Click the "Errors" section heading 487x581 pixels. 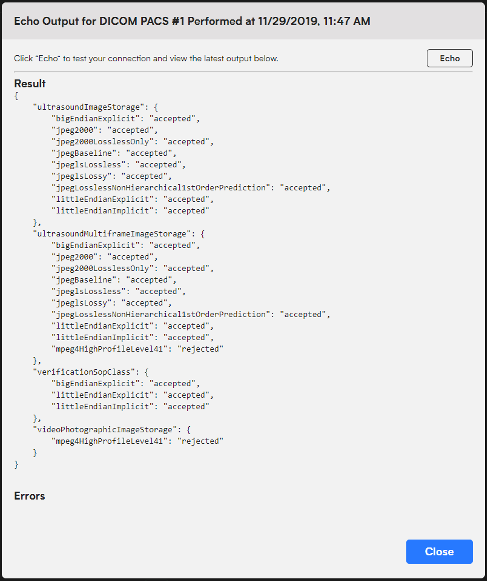(29, 496)
